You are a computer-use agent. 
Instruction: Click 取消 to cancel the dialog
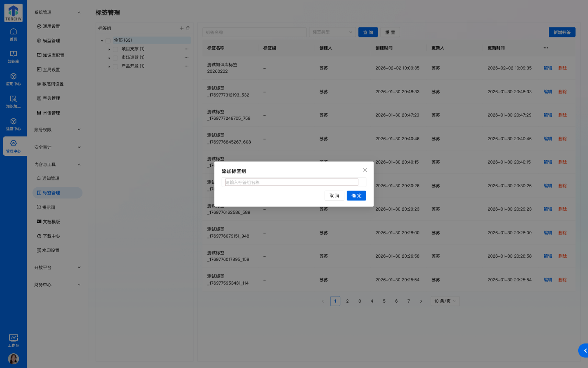click(334, 196)
